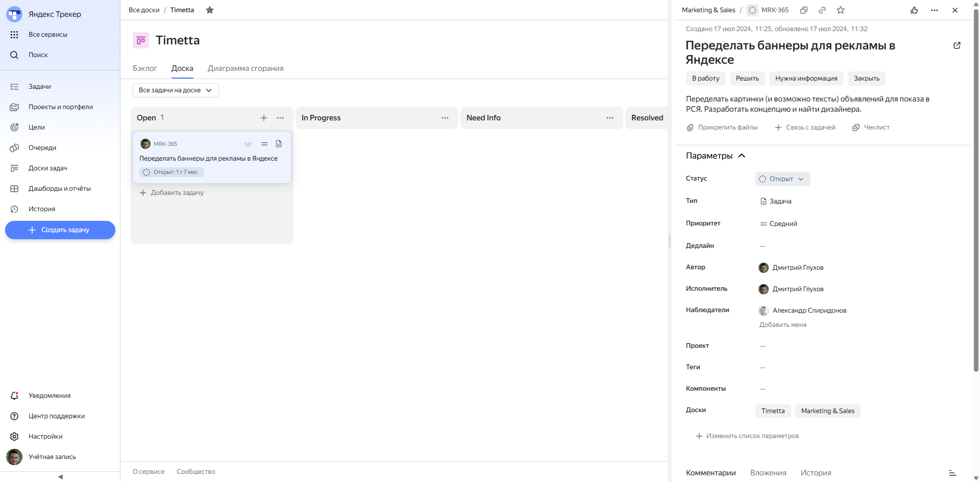The width and height of the screenshot is (980, 482).
Task: Switch to the Бэклог tab
Action: click(x=145, y=68)
